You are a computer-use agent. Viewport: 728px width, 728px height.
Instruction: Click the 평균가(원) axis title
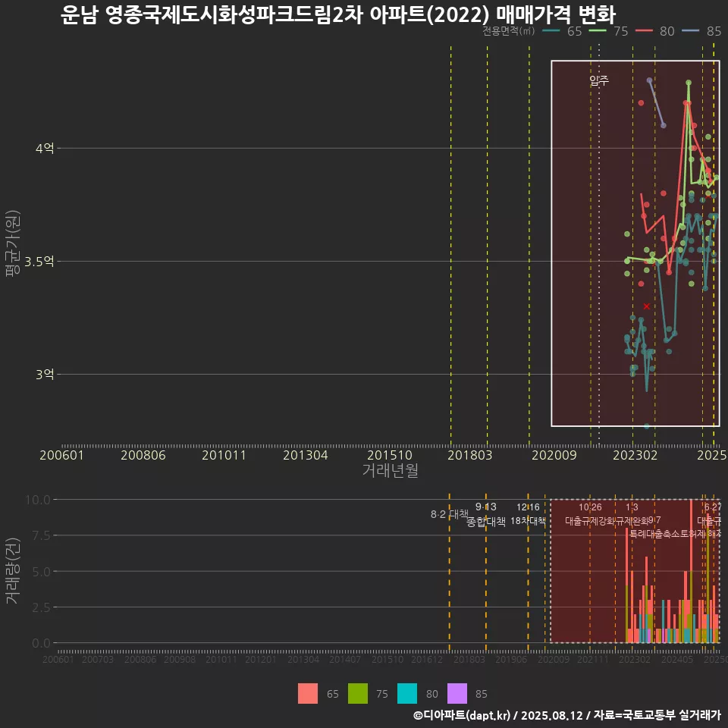click(12, 243)
